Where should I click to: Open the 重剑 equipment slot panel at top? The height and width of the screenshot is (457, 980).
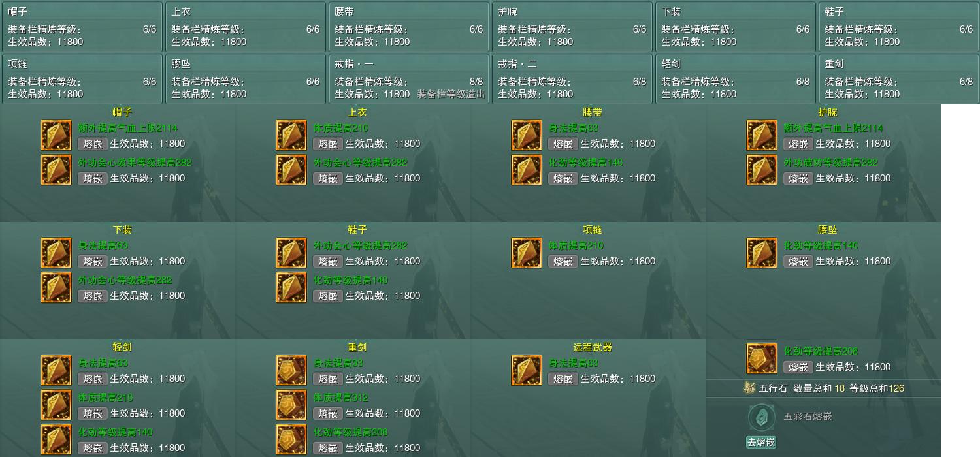tap(899, 78)
